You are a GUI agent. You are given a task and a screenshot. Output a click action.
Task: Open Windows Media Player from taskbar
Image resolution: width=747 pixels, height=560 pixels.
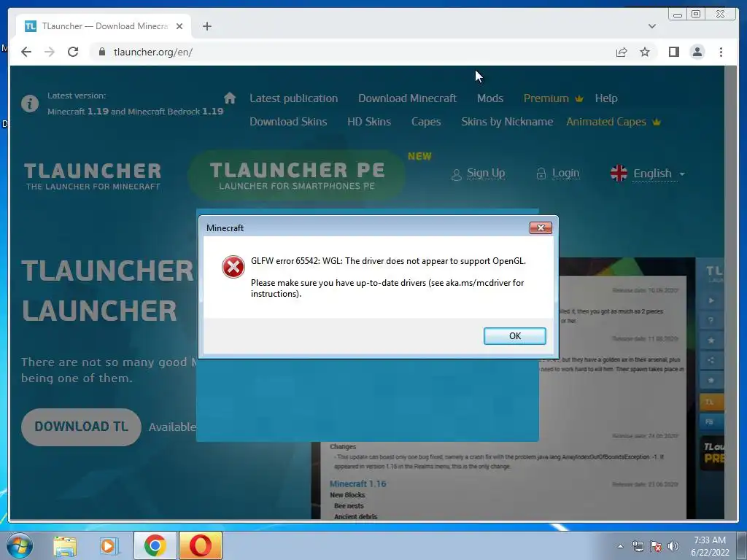pyautogui.click(x=109, y=545)
